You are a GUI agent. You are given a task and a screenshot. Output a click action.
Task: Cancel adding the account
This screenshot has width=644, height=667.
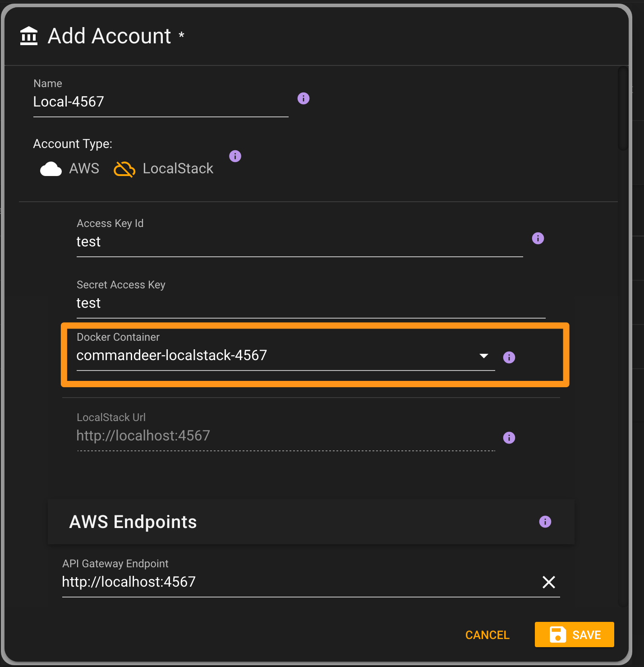[488, 635]
